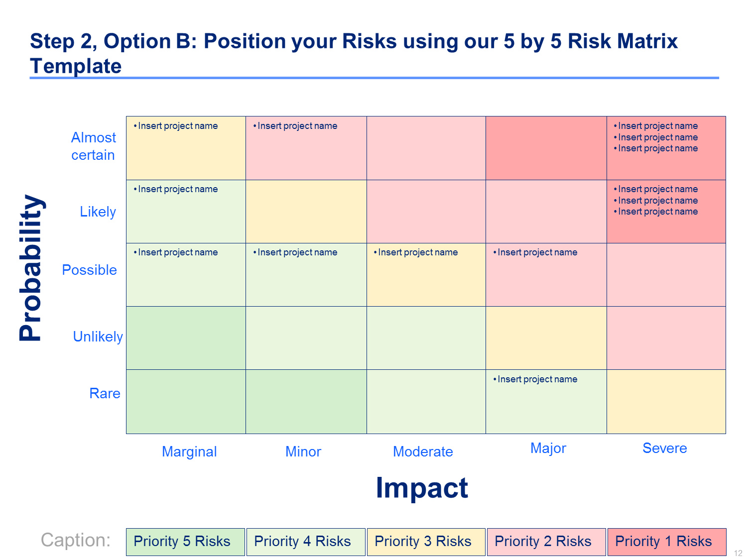Select the 'Severe' impact label
Image resolution: width=747 pixels, height=560 pixels.
(664, 448)
